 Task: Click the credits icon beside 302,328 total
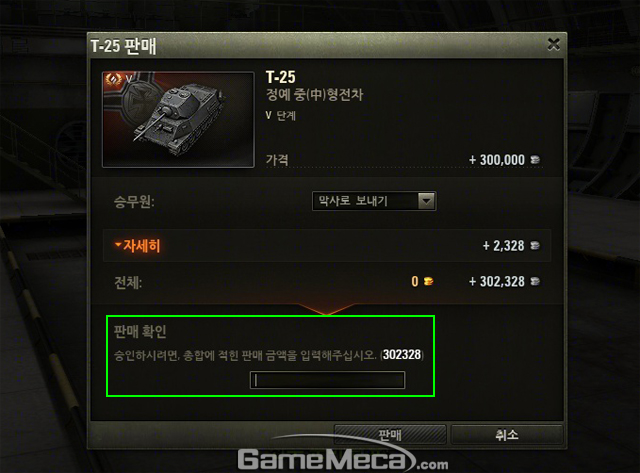(535, 282)
